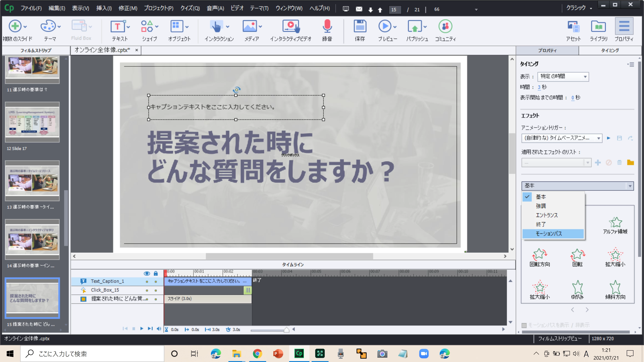Toggle timeline eye visibility for all objects
This screenshot has height=362, width=644.
coord(147,273)
